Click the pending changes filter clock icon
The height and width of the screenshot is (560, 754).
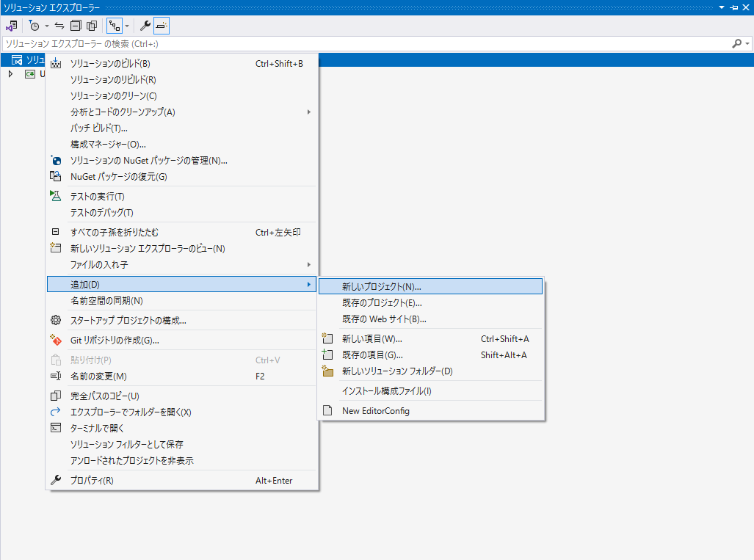(x=34, y=26)
